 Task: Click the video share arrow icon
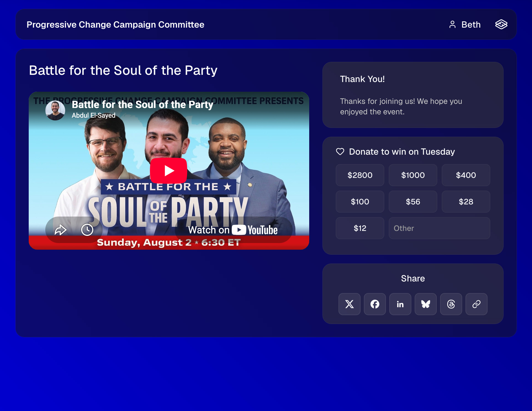60,230
